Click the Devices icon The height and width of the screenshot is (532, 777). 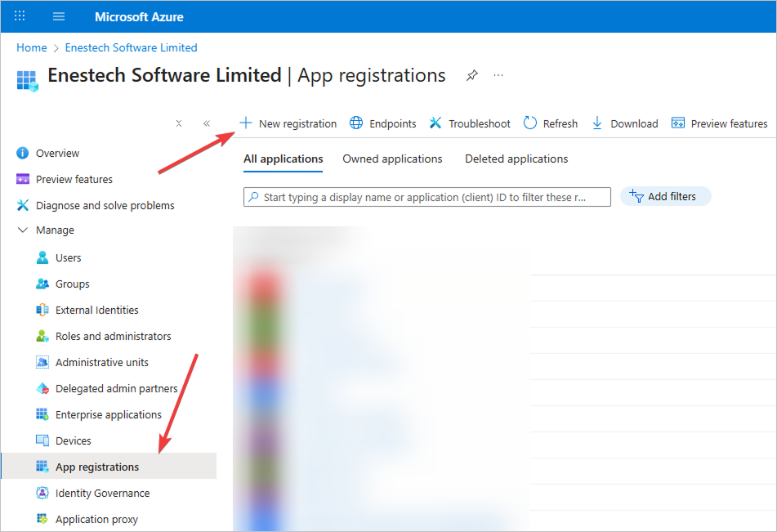pyautogui.click(x=42, y=440)
